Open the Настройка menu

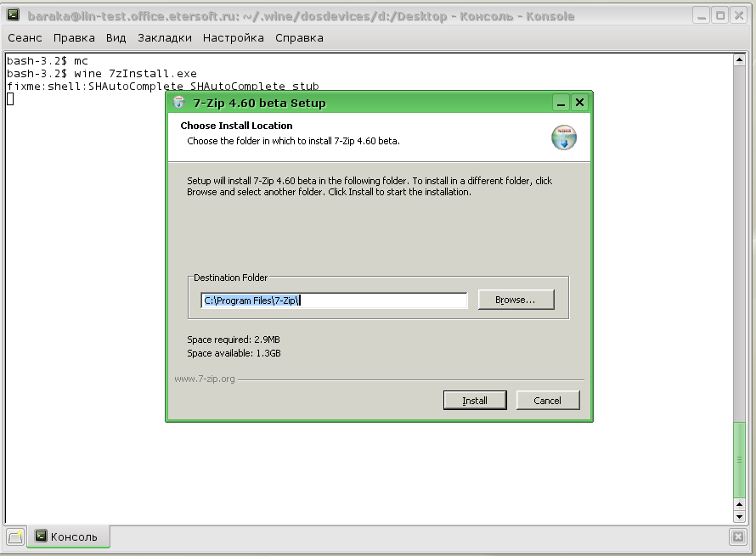(x=234, y=38)
